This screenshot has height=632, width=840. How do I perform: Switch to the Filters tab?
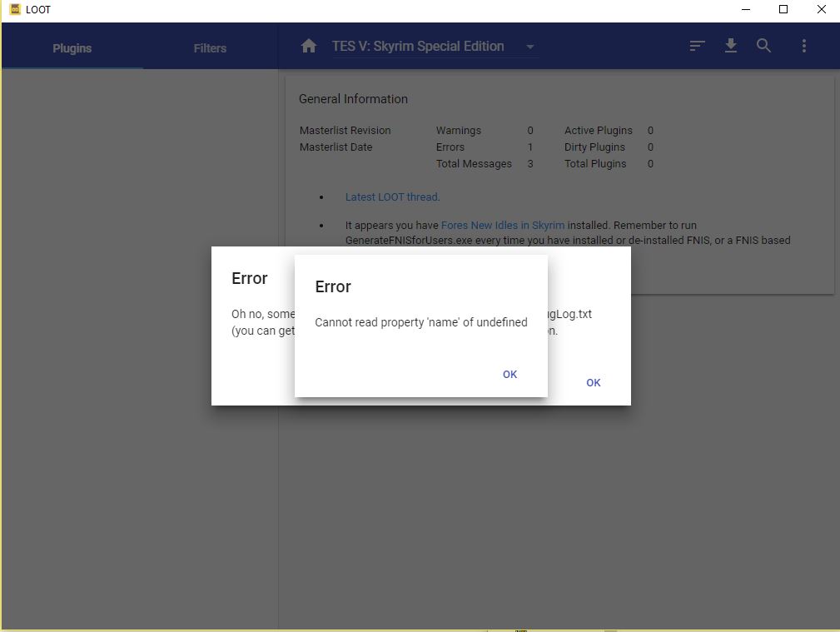(209, 48)
